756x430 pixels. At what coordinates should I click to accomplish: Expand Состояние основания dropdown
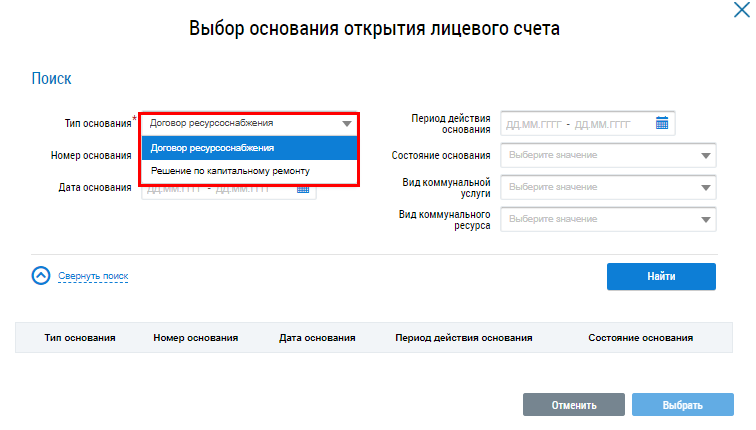pos(706,156)
